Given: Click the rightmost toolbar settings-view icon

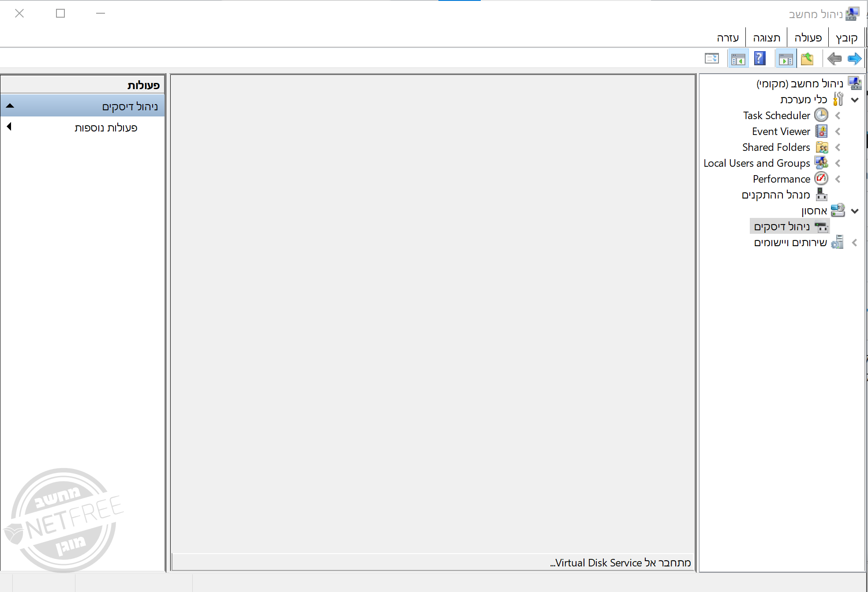Looking at the screenshot, I should click(711, 59).
